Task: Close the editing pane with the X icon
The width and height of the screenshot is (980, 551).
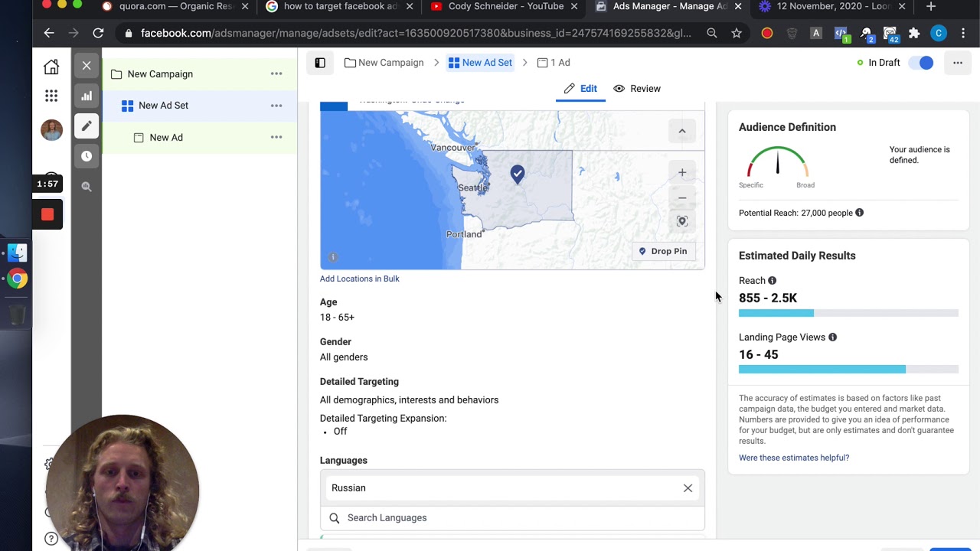Action: [87, 66]
